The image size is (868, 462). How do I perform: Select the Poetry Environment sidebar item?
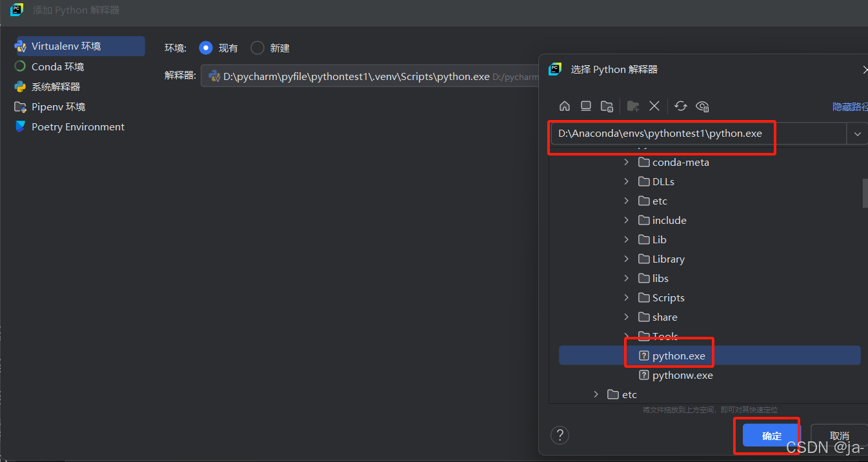pyautogui.click(x=79, y=126)
